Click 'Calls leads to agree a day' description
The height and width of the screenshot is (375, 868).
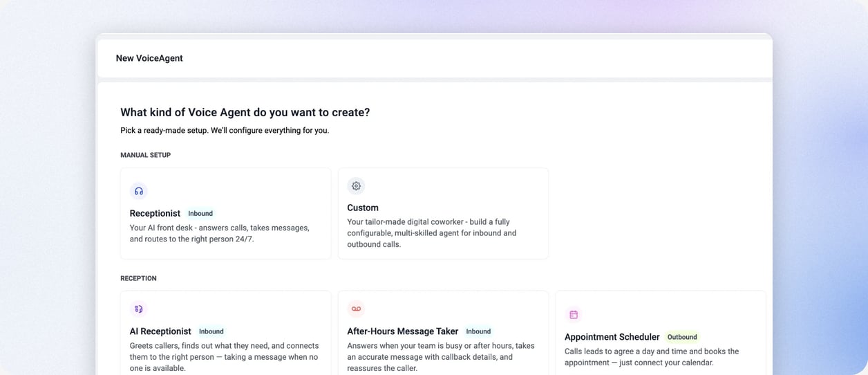(x=652, y=357)
